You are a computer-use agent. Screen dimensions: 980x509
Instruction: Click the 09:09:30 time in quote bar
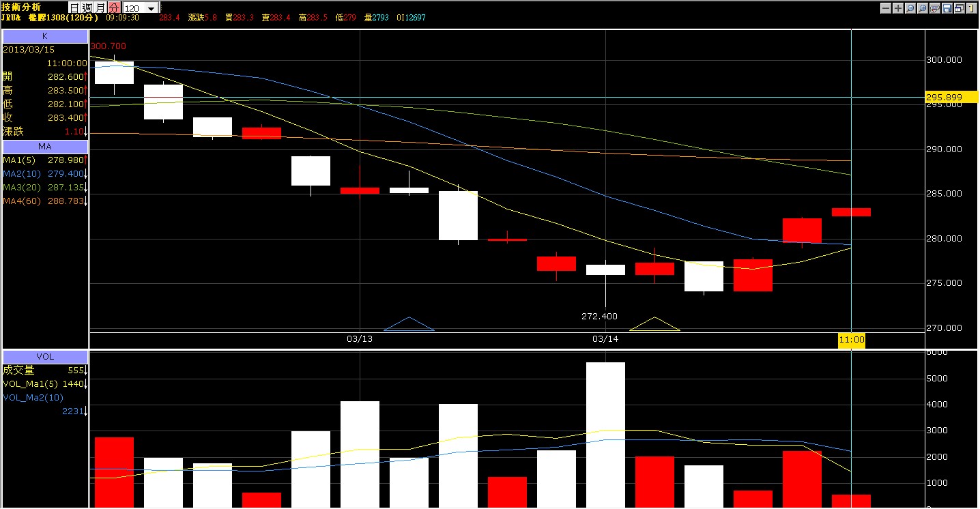pyautogui.click(x=123, y=17)
